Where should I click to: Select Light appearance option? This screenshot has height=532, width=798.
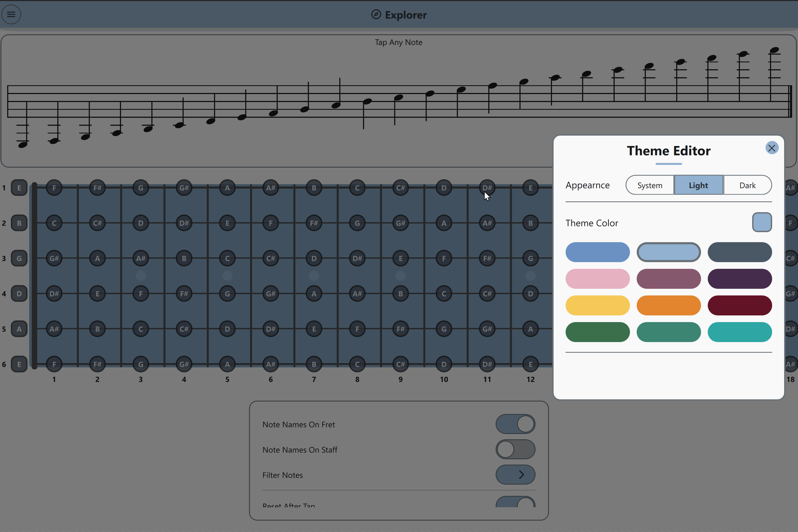click(699, 185)
